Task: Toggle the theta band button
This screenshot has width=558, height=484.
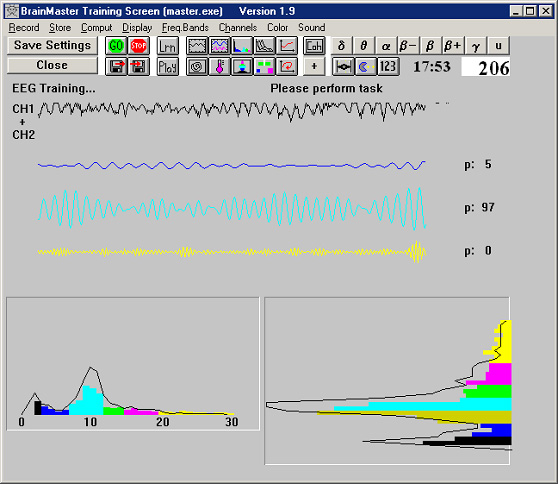Action: (364, 46)
